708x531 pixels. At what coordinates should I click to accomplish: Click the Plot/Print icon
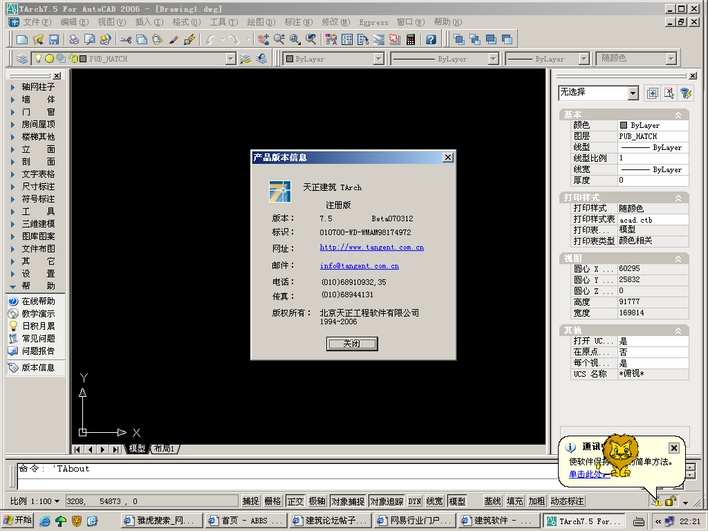[x=74, y=40]
